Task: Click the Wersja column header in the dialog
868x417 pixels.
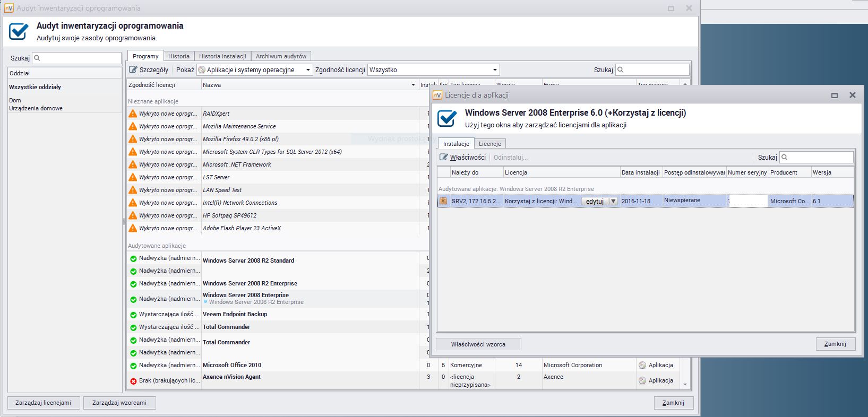Action: click(832, 172)
